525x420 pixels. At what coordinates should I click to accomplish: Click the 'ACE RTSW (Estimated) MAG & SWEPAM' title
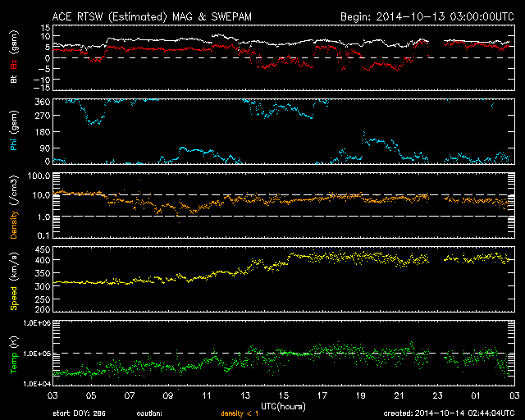[x=152, y=16]
